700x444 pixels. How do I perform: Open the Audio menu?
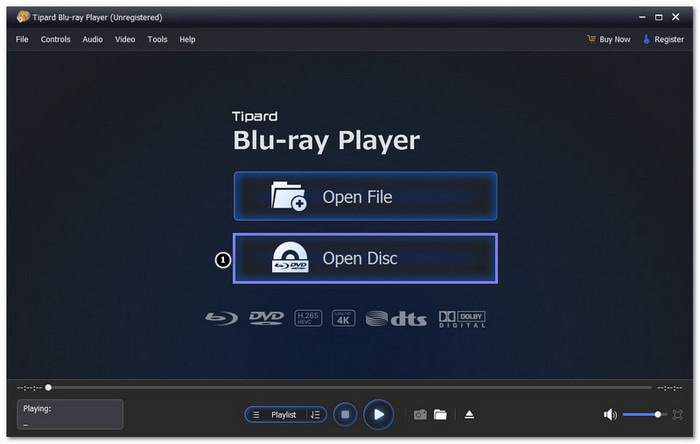click(x=92, y=39)
